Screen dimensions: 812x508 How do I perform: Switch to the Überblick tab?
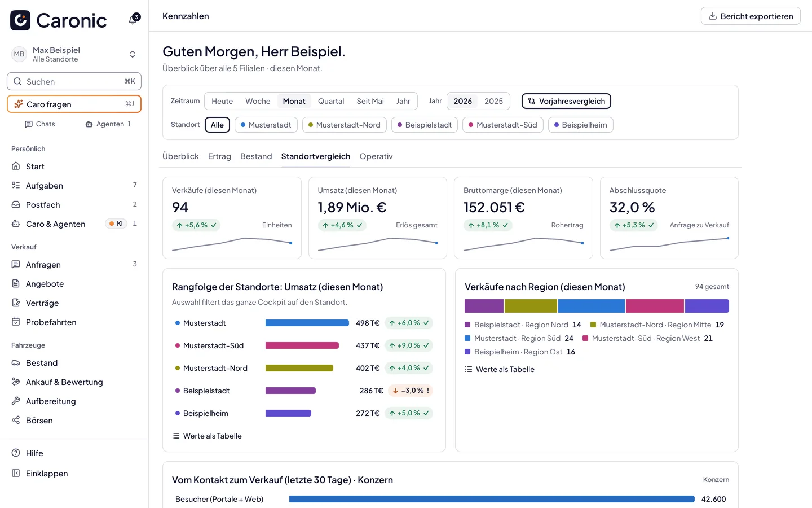pos(180,156)
